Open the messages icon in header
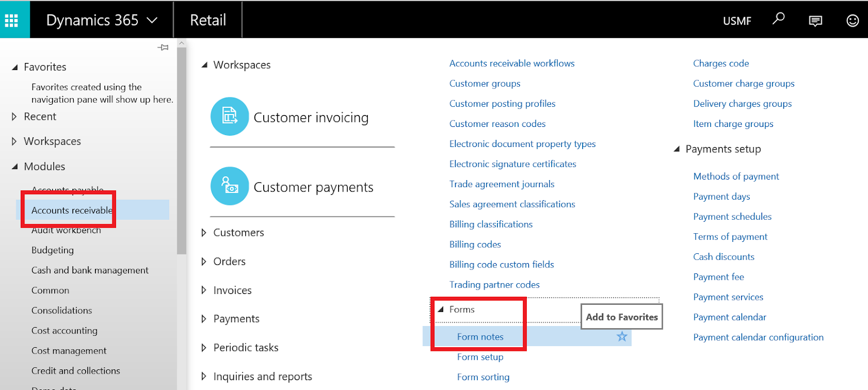The image size is (868, 390). tap(815, 21)
